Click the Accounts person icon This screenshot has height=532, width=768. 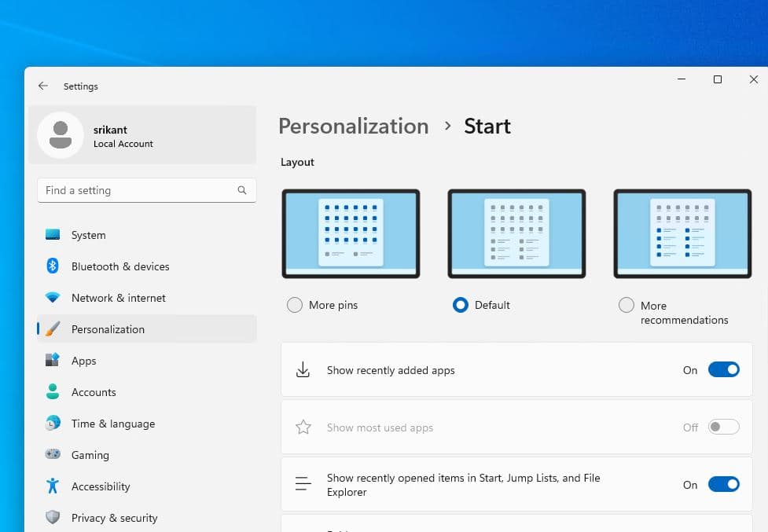coord(53,391)
